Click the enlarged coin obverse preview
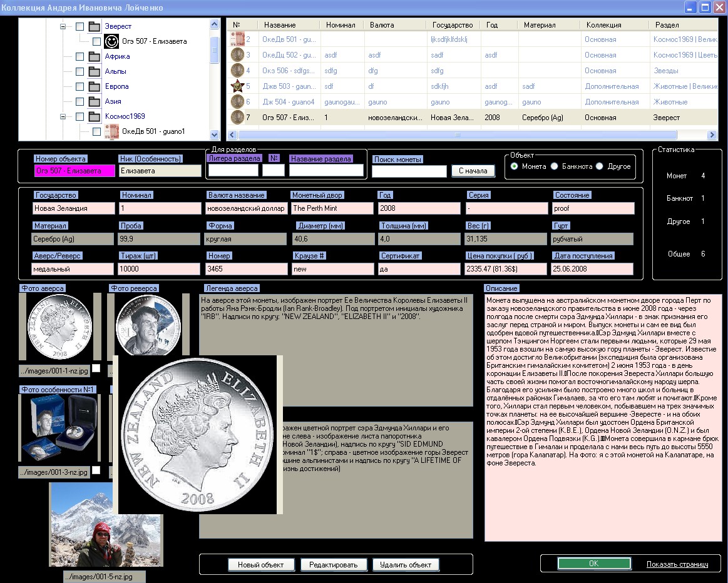The width and height of the screenshot is (728, 583). coord(198,435)
